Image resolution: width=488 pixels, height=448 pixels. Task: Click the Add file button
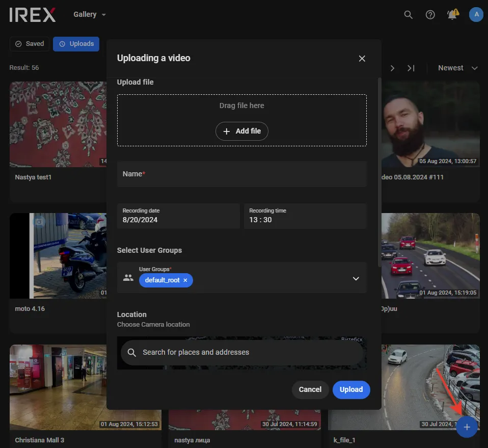point(242,131)
